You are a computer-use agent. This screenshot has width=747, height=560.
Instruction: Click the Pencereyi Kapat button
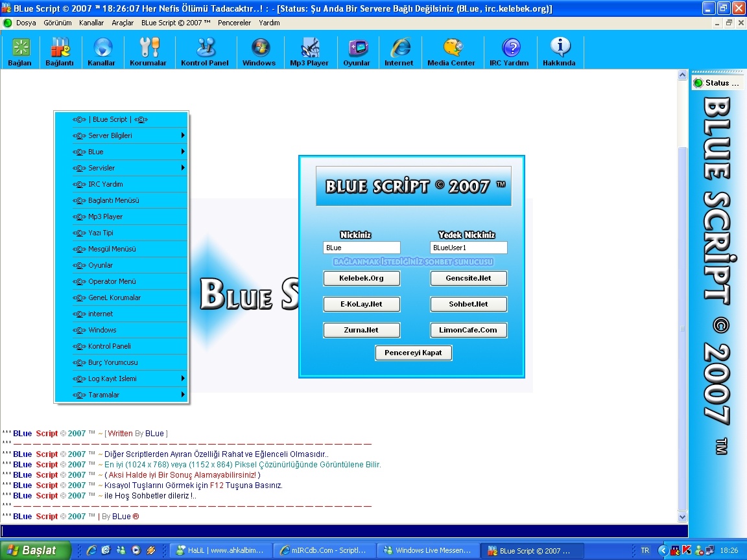[414, 353]
